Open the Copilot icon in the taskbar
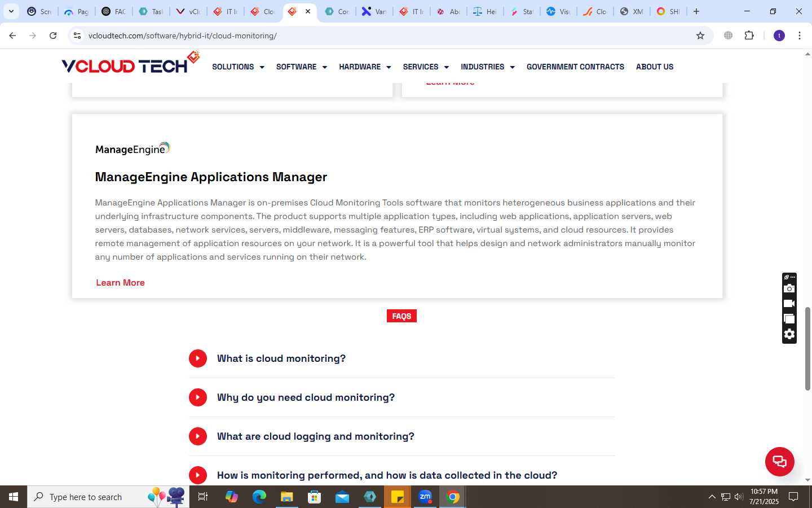Screen dimensions: 812x508 pyautogui.click(x=232, y=497)
